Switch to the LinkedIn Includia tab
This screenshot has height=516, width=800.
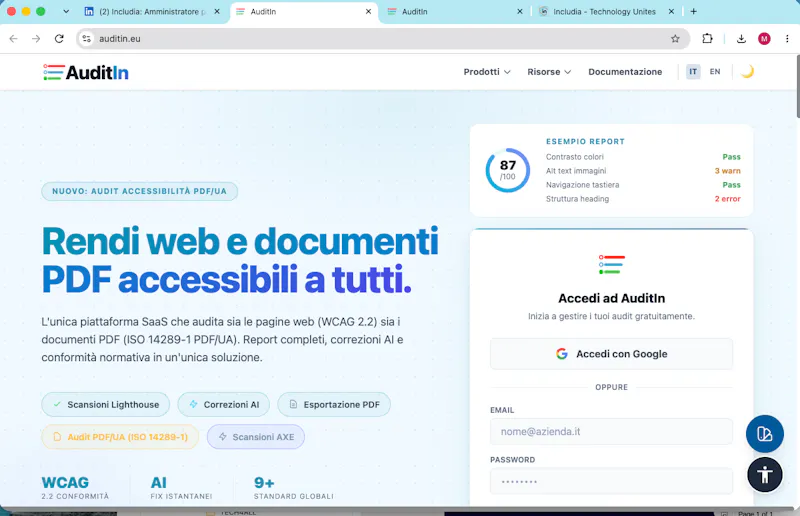coord(152,12)
